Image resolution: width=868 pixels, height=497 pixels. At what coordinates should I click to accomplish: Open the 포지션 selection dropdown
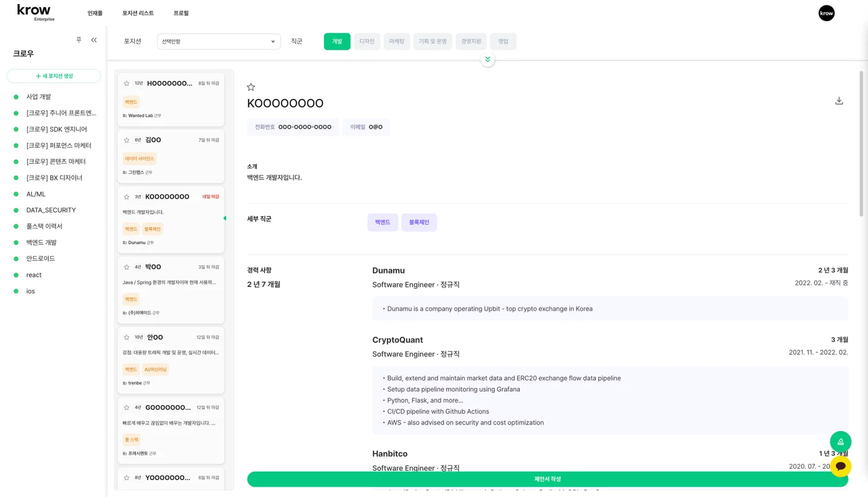[x=219, y=42]
